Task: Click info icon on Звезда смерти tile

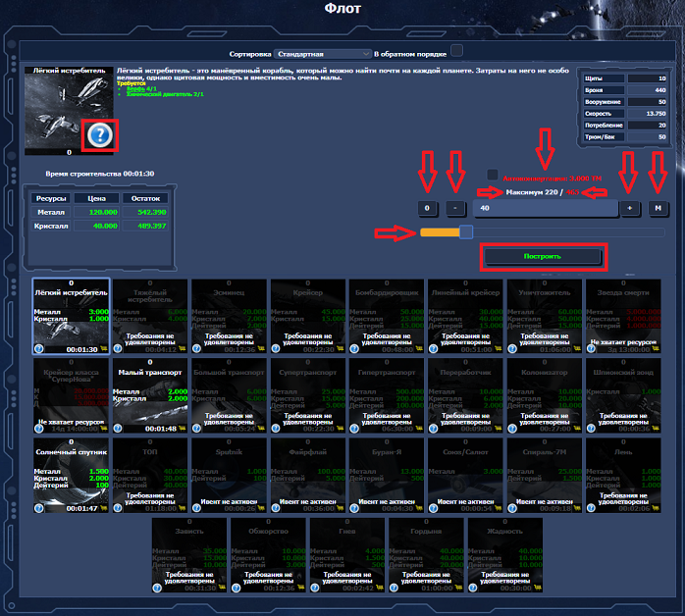Action: point(591,347)
